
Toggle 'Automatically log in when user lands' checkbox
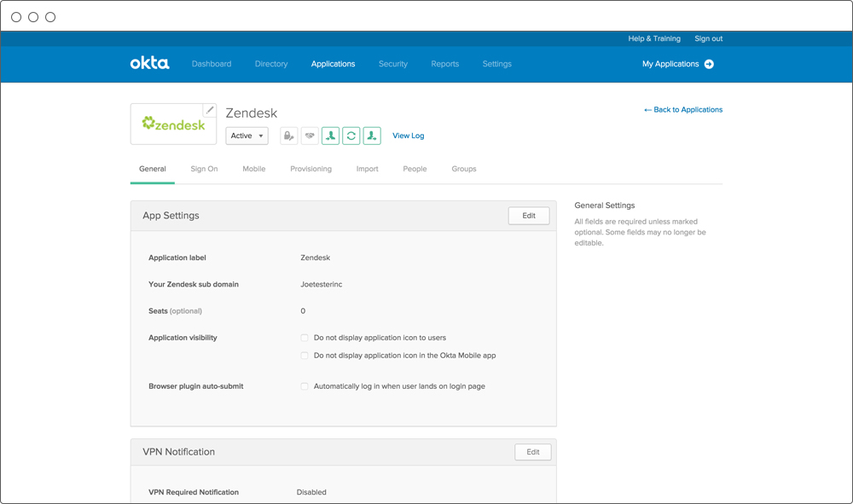[x=305, y=386]
